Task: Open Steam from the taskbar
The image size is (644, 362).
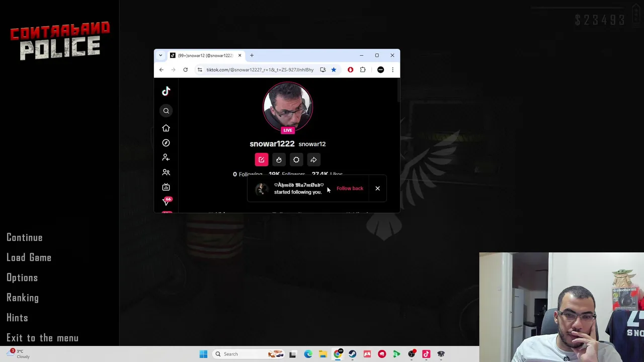Action: 352,354
